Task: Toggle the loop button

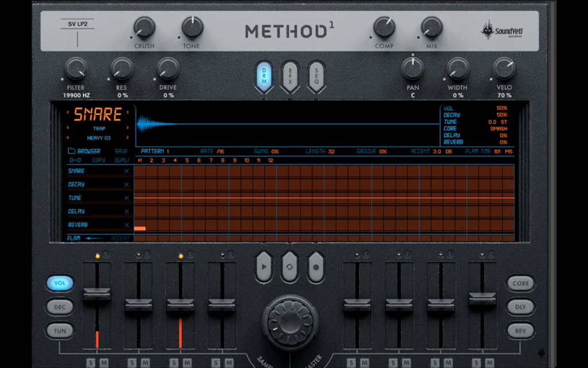Action: pos(289,267)
